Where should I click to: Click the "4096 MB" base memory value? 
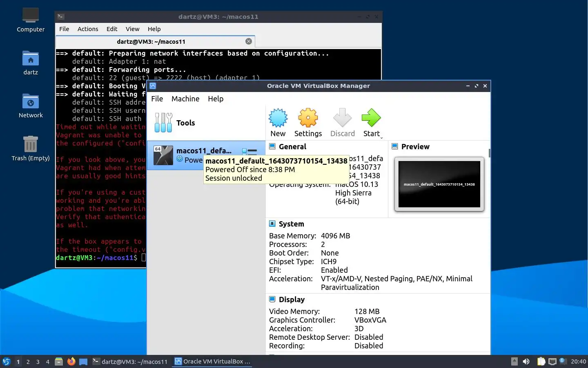[335, 236]
